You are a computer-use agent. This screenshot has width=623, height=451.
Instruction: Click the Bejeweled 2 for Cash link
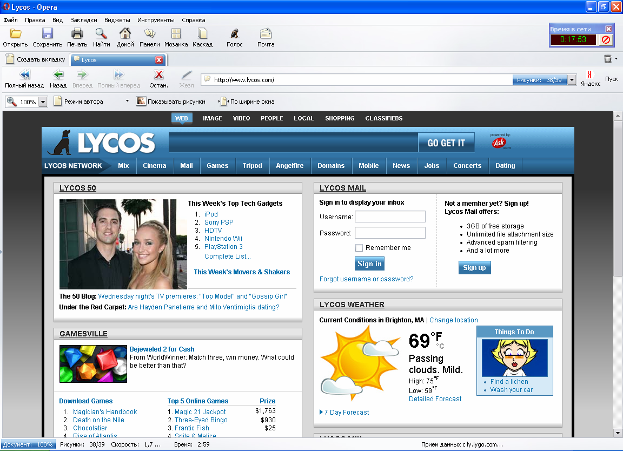click(162, 349)
